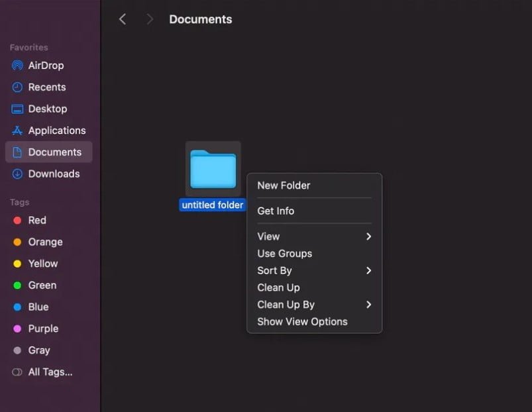Click the back navigation arrow
This screenshot has width=532, height=412.
(x=122, y=19)
